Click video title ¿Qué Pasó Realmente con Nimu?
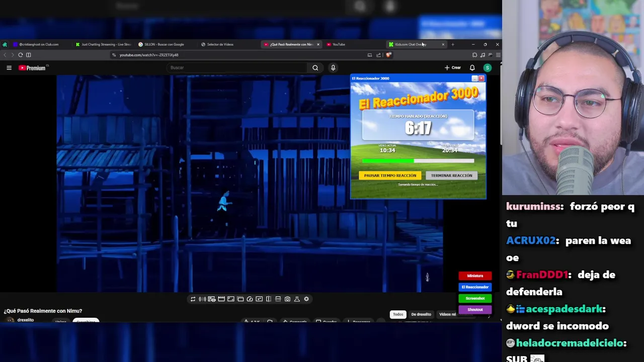This screenshot has height=362, width=644. coord(43,311)
